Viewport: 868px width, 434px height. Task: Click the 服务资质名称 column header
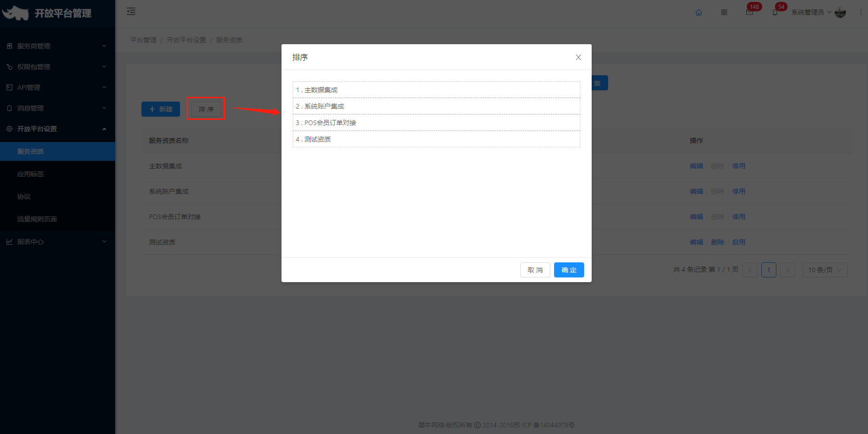[x=169, y=141]
